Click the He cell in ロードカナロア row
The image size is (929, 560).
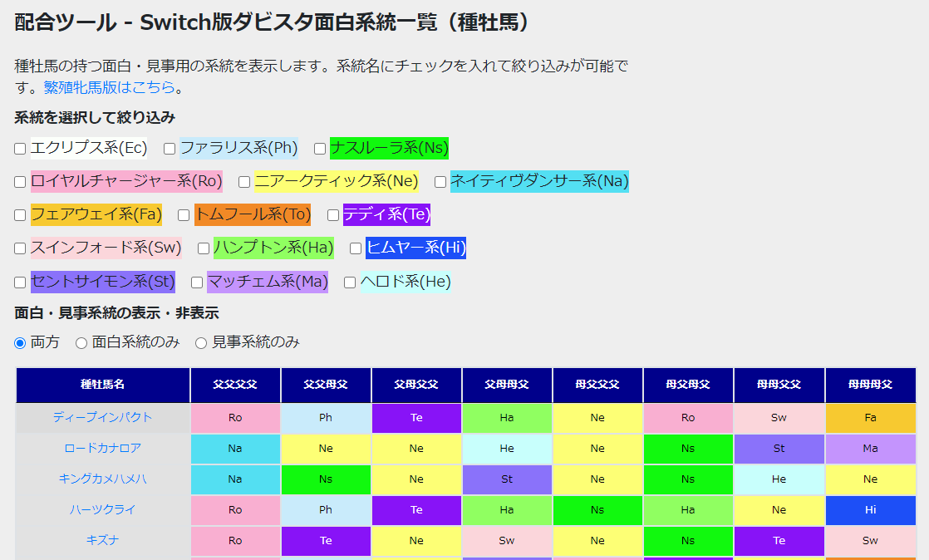[x=507, y=449]
